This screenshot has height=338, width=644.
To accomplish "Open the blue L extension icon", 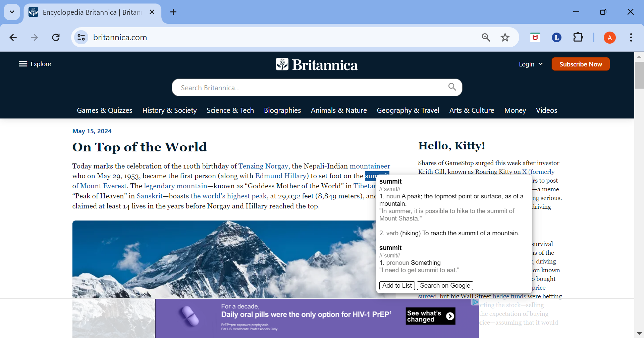I will pyautogui.click(x=556, y=37).
